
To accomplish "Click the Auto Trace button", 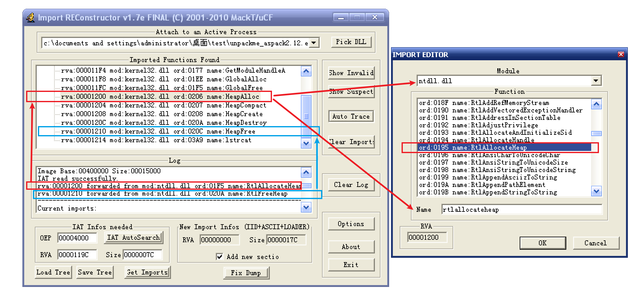I will point(351,116).
